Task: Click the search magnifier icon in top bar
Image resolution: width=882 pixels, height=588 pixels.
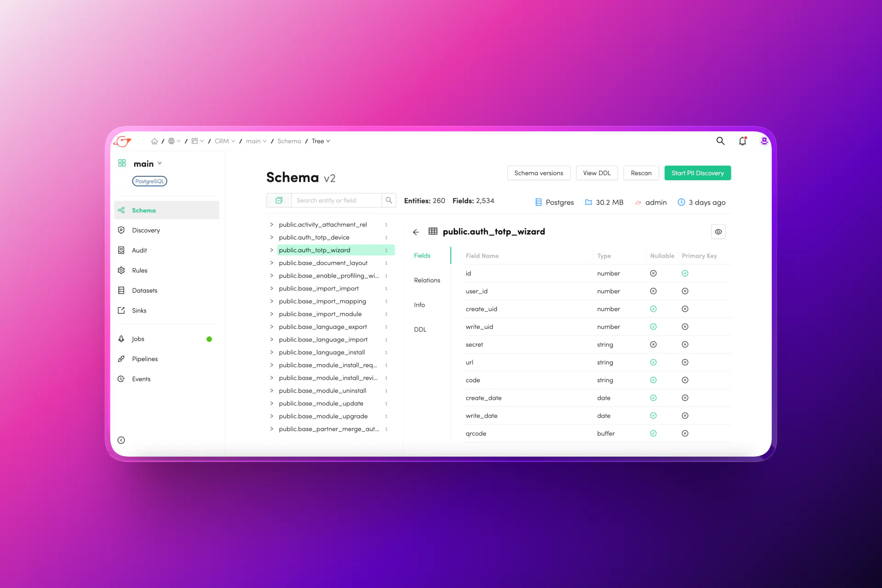Action: 720,141
